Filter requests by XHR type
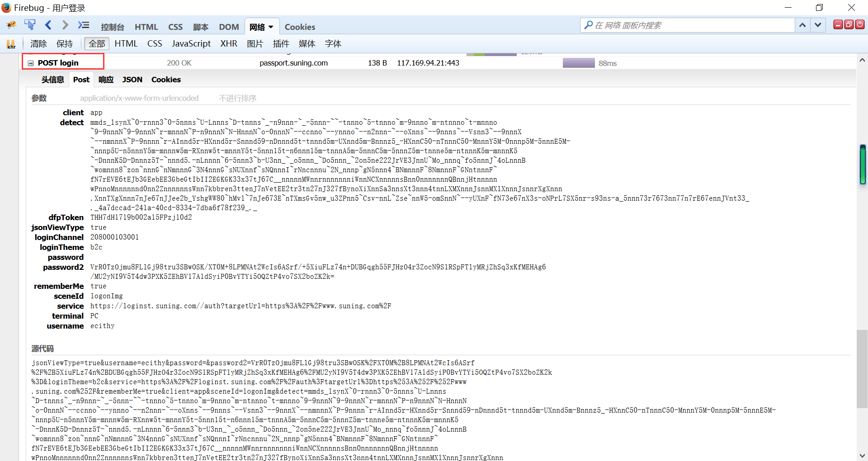 pyautogui.click(x=229, y=44)
